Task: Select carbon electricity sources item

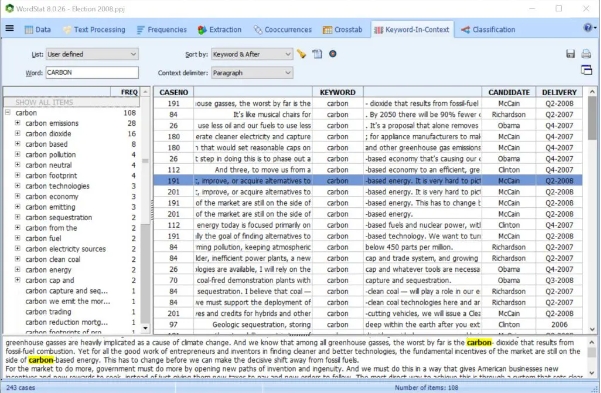Action: [66, 249]
